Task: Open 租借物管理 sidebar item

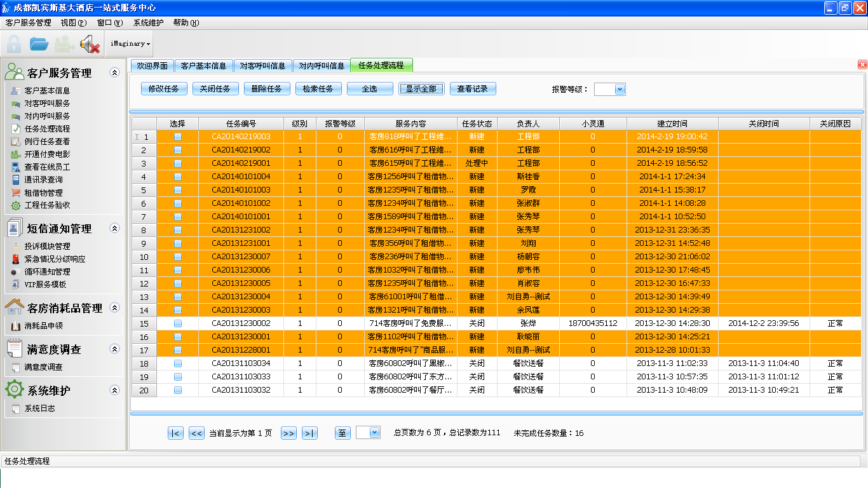Action: (x=43, y=193)
